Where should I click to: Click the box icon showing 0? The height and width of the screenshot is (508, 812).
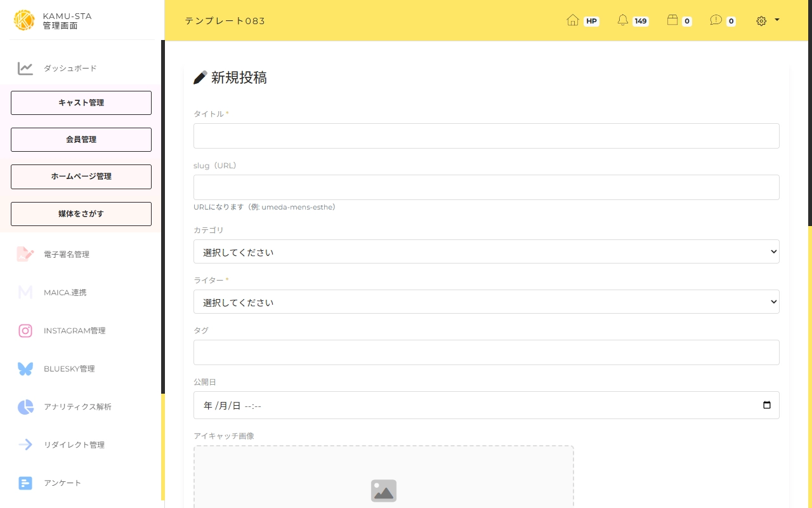[672, 20]
